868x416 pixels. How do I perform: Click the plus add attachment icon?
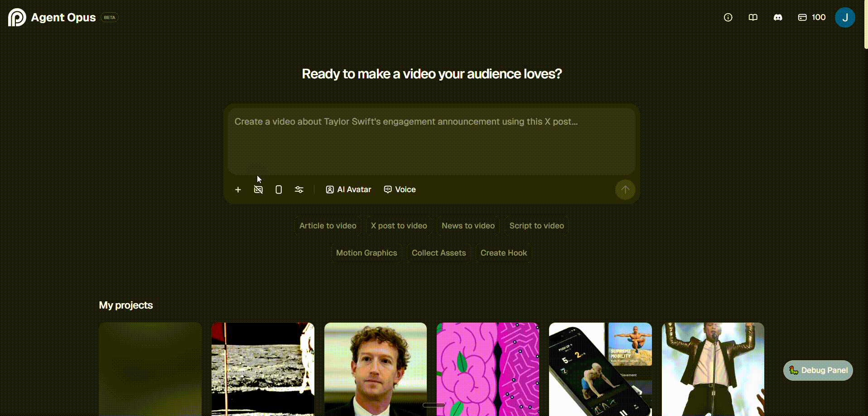[238, 189]
